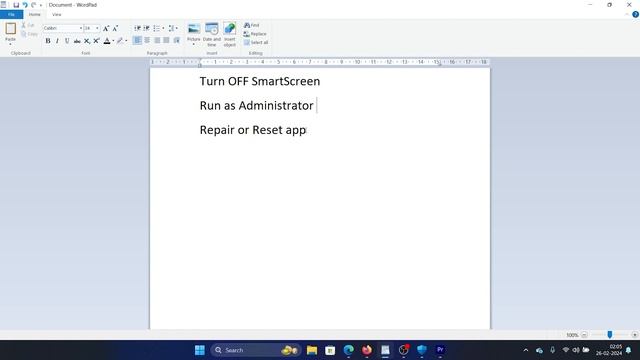Open WordPad help question mark
The height and width of the screenshot is (360, 640).
pyautogui.click(x=635, y=14)
